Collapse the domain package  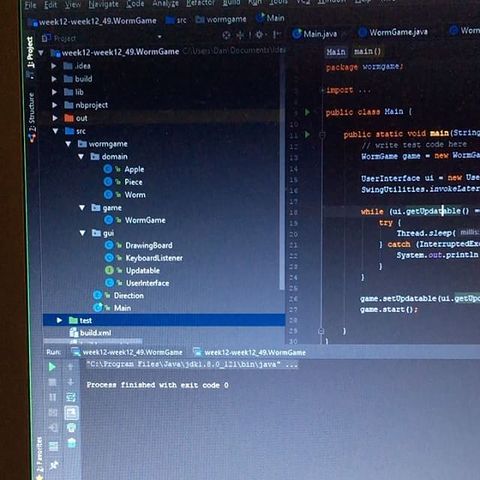[81, 157]
